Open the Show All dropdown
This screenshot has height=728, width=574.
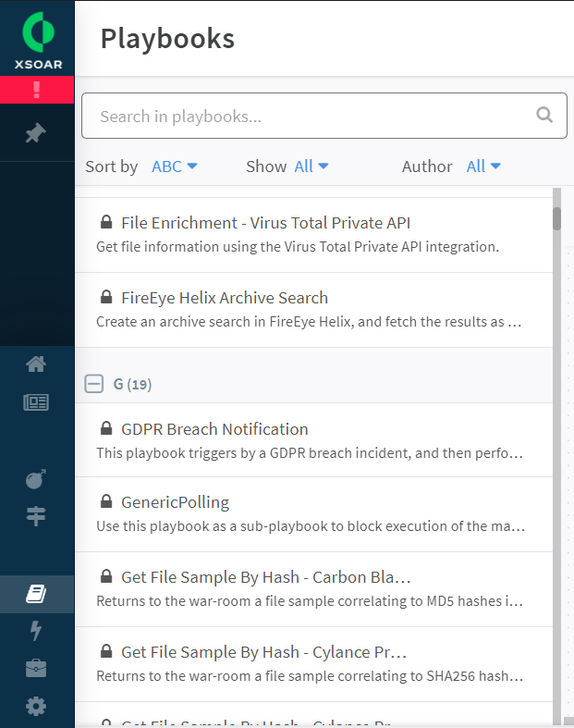pos(311,167)
